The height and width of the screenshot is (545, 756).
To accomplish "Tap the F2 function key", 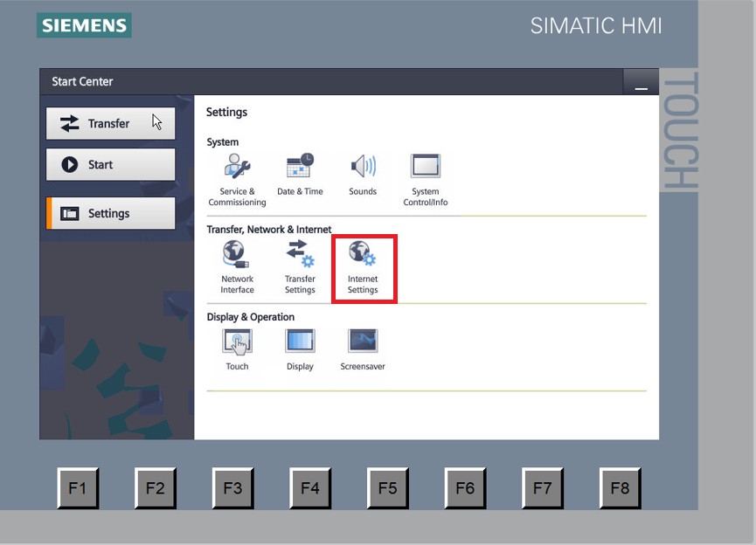I will pyautogui.click(x=156, y=488).
